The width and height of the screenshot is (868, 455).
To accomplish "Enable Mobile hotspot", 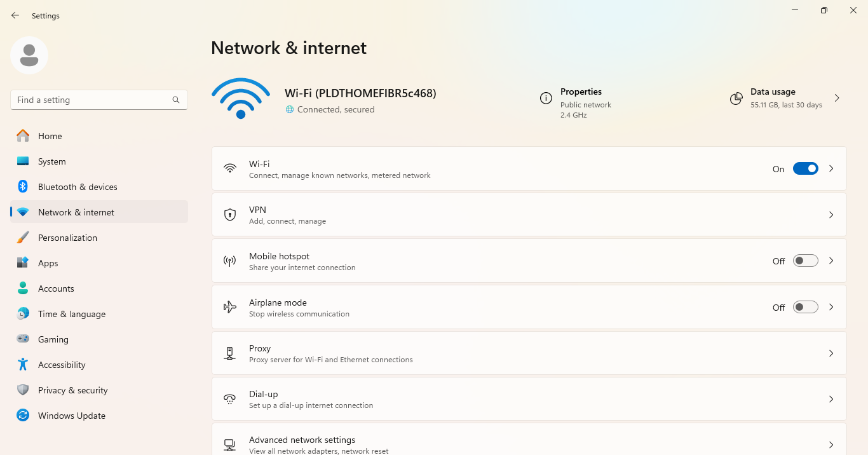I will pyautogui.click(x=805, y=261).
